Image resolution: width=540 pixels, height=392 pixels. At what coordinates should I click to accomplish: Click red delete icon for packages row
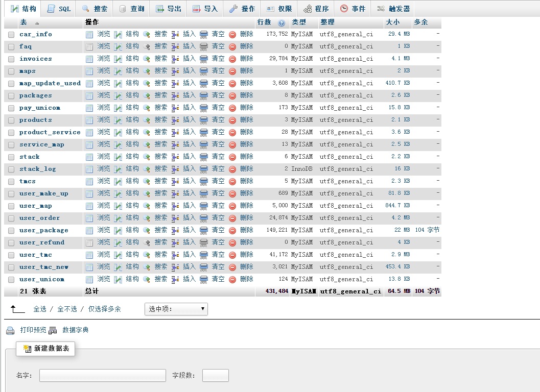pyautogui.click(x=232, y=95)
